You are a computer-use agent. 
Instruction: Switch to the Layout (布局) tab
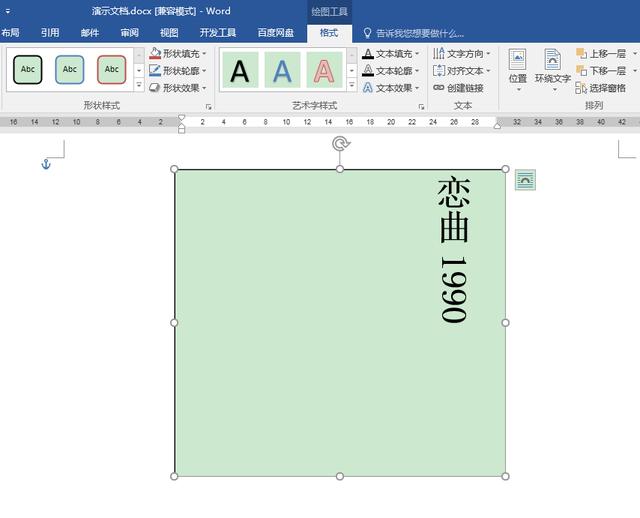[10, 33]
